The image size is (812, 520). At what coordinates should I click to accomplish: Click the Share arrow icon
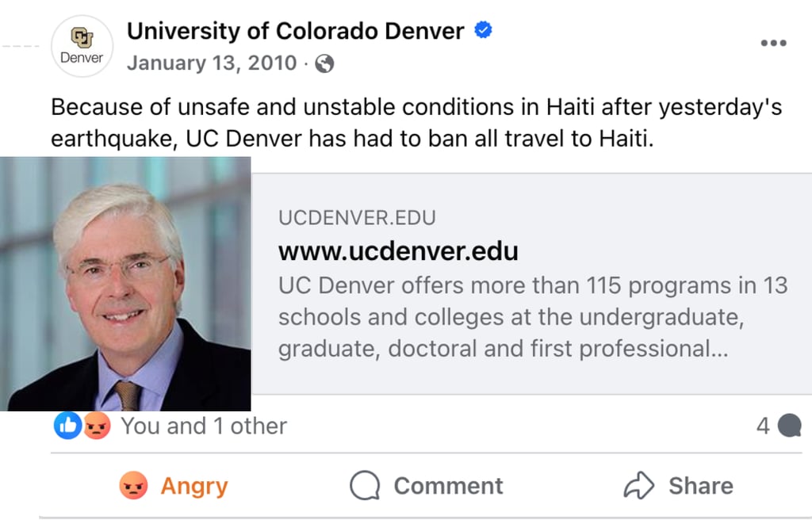point(638,486)
